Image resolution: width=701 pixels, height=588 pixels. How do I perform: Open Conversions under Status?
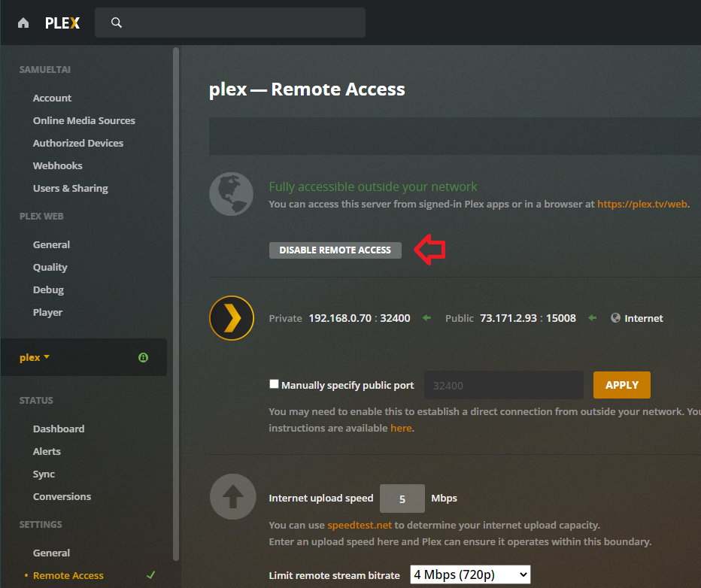(x=62, y=496)
